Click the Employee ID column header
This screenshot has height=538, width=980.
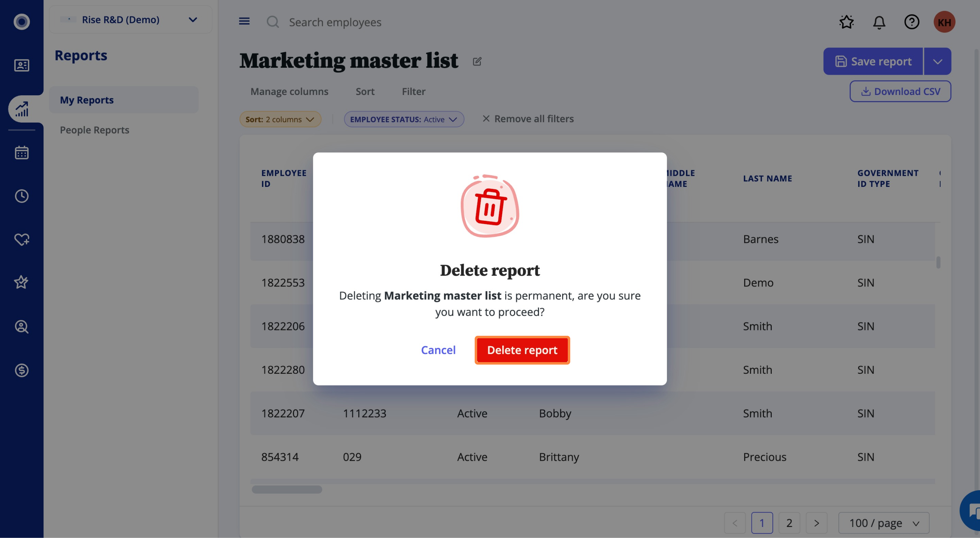coord(283,178)
